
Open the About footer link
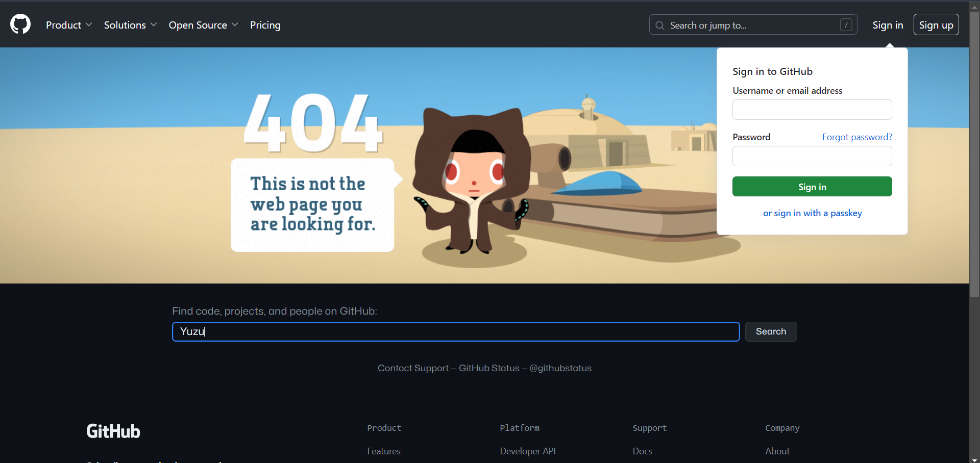coord(777,451)
